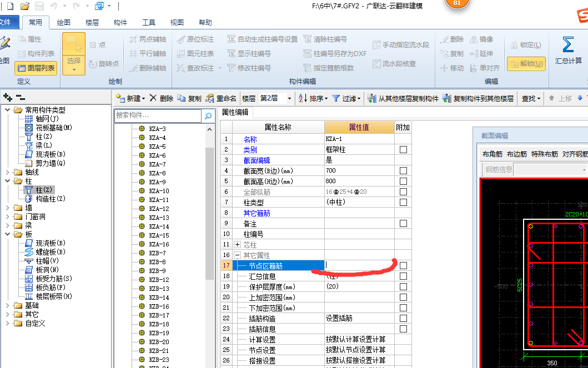Collapse 常用构件类型 tree node

pyautogui.click(x=8, y=110)
